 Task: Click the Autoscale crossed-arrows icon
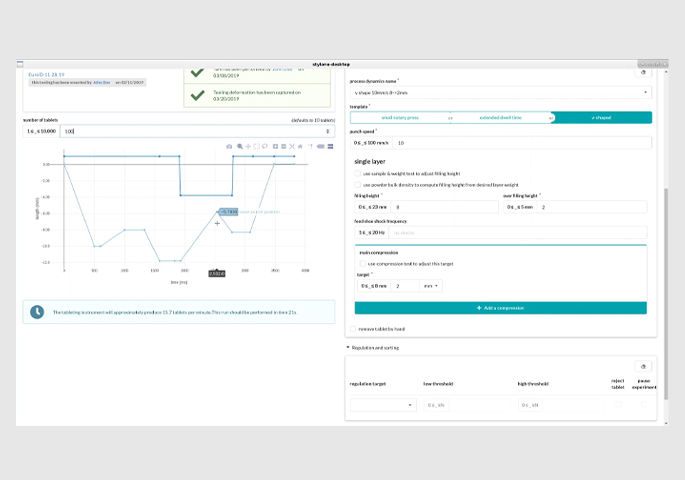pyautogui.click(x=292, y=146)
